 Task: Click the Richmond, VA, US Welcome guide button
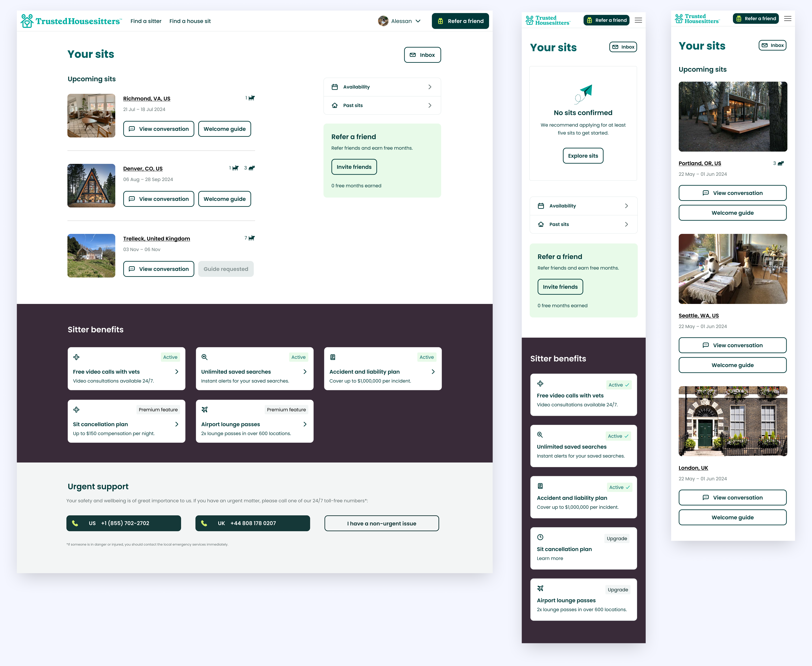coord(224,129)
